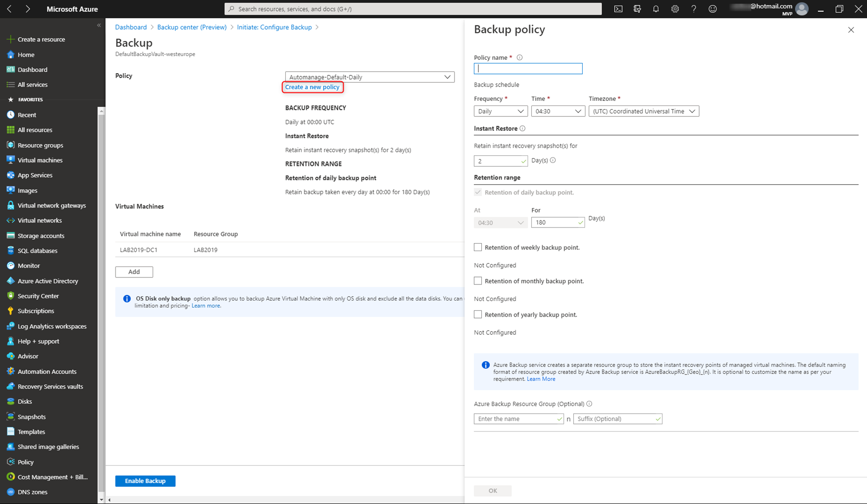Click the feedback smiley icon
The width and height of the screenshot is (867, 504).
pos(712,9)
